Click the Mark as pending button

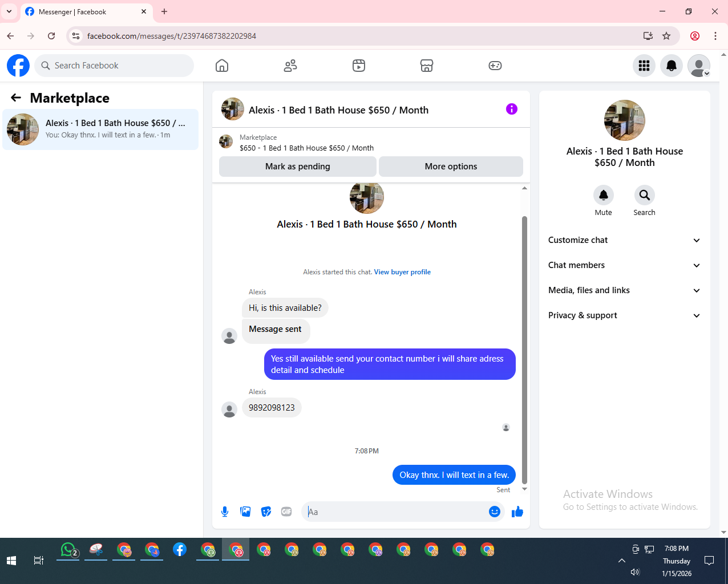click(298, 167)
